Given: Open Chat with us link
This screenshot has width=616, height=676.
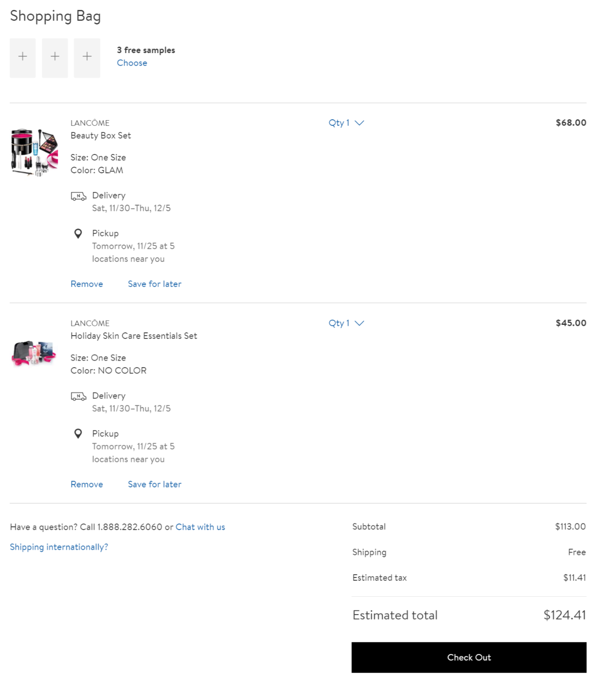Looking at the screenshot, I should 200,527.
